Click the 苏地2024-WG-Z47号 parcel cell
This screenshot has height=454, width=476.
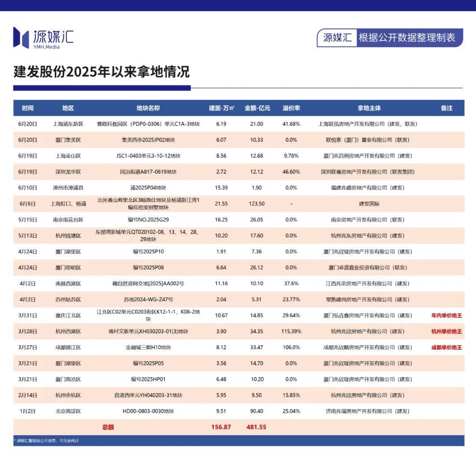[x=148, y=299]
